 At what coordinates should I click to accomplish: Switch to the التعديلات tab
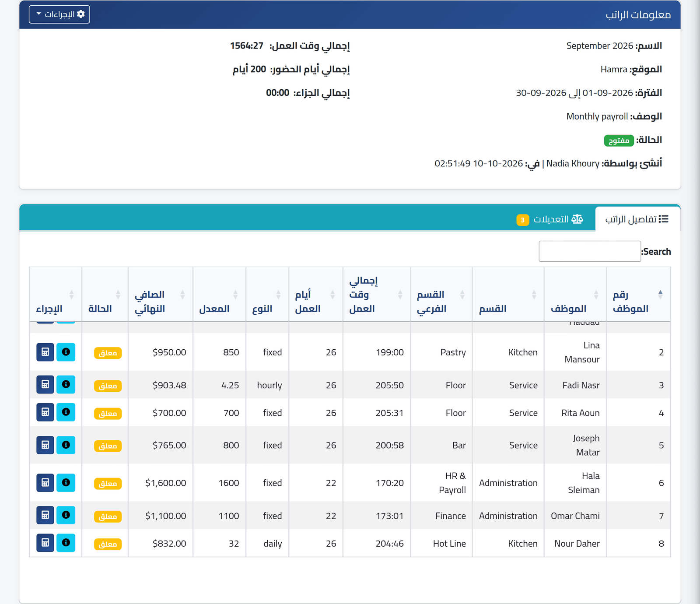tap(550, 219)
